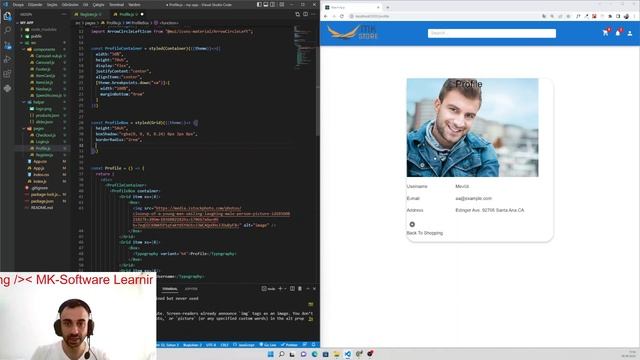Open new browser tab with plus button
The width and height of the screenshot is (640, 360).
[x=387, y=7]
